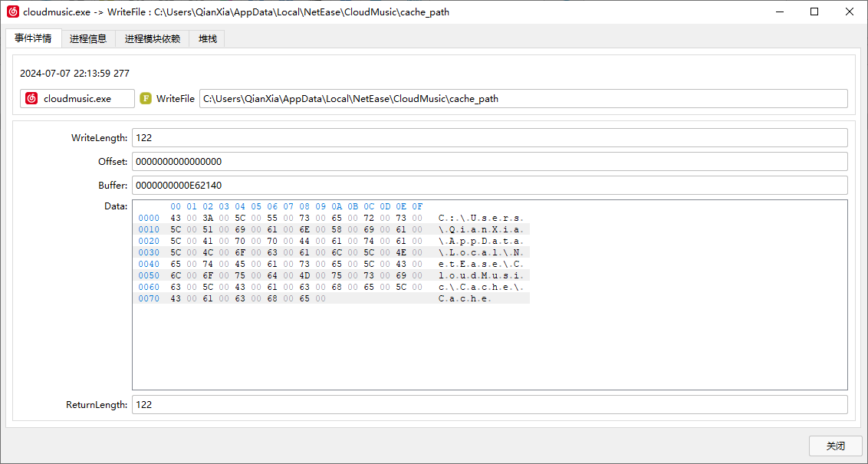Close the window via title bar X
This screenshot has height=464, width=868.
tap(849, 12)
